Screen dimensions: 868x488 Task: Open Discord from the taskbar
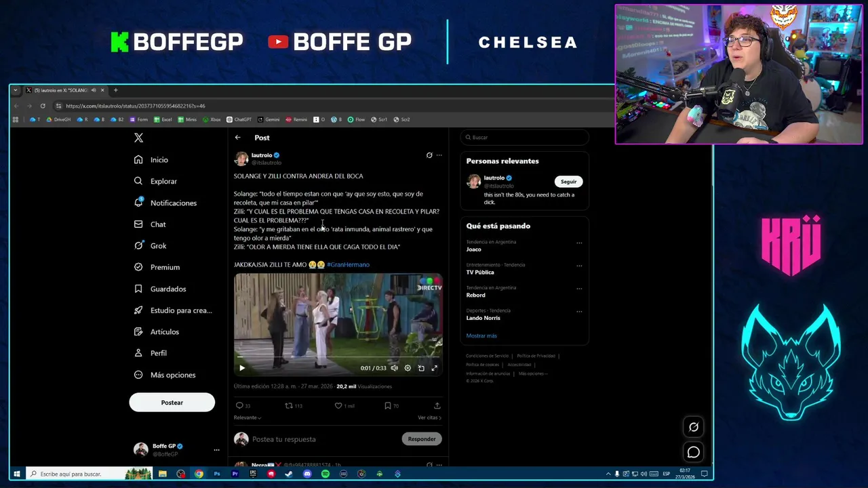307,474
